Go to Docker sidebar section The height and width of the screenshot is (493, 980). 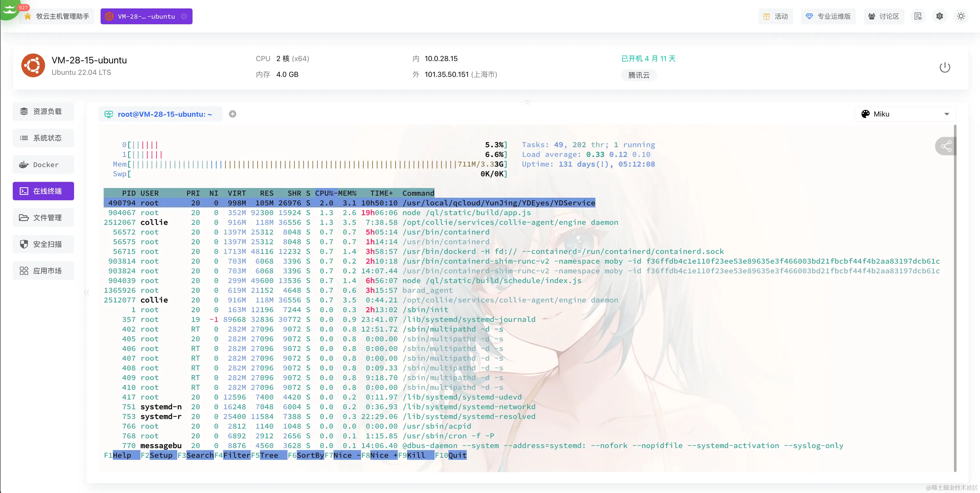pyautogui.click(x=43, y=165)
